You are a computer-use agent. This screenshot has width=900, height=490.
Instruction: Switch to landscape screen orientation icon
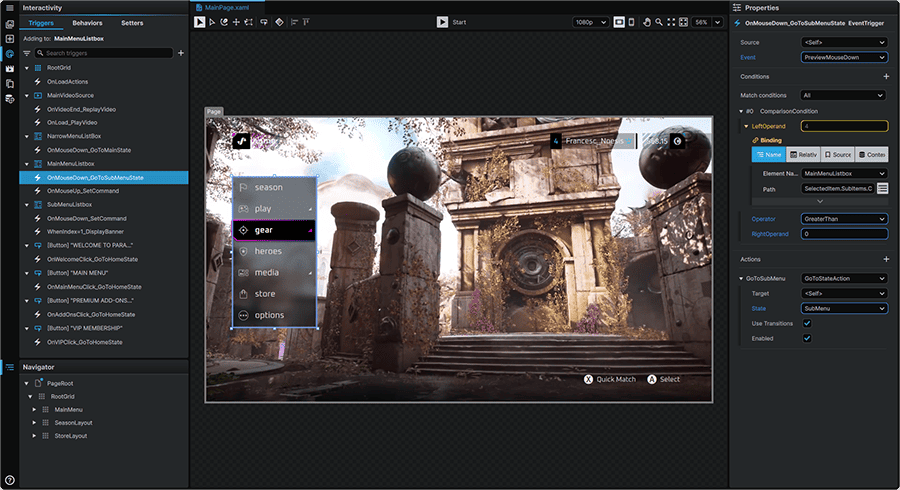[x=619, y=22]
